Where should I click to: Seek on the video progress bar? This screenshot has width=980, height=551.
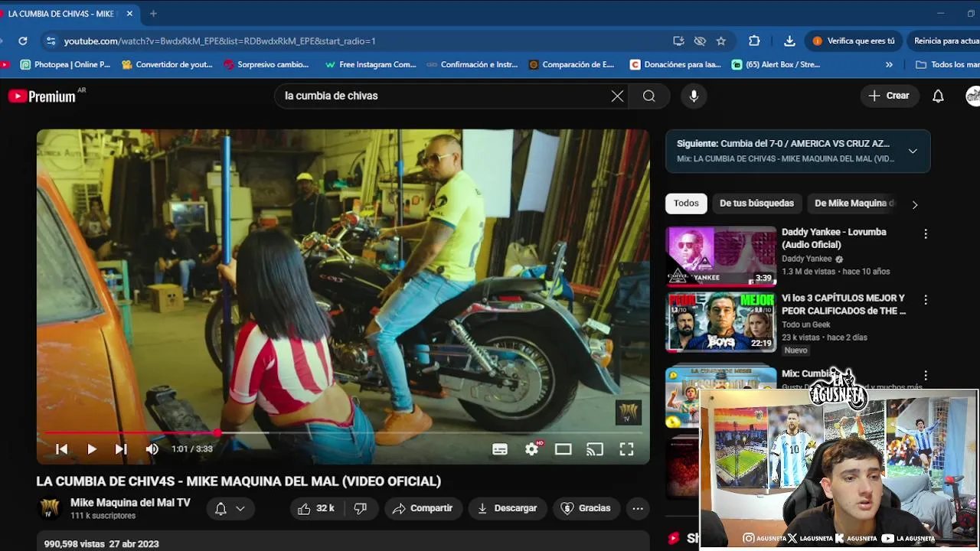pos(343,433)
